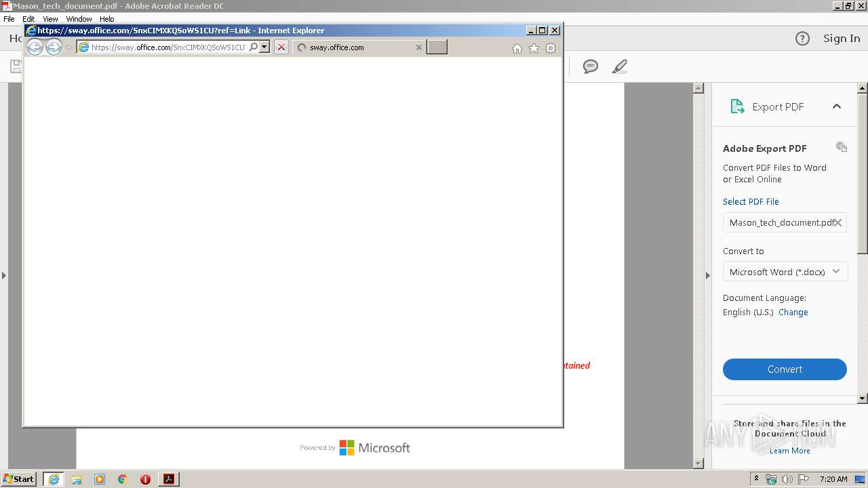The width and height of the screenshot is (868, 488).
Task: Click the search magnifier in address bar
Action: (254, 47)
